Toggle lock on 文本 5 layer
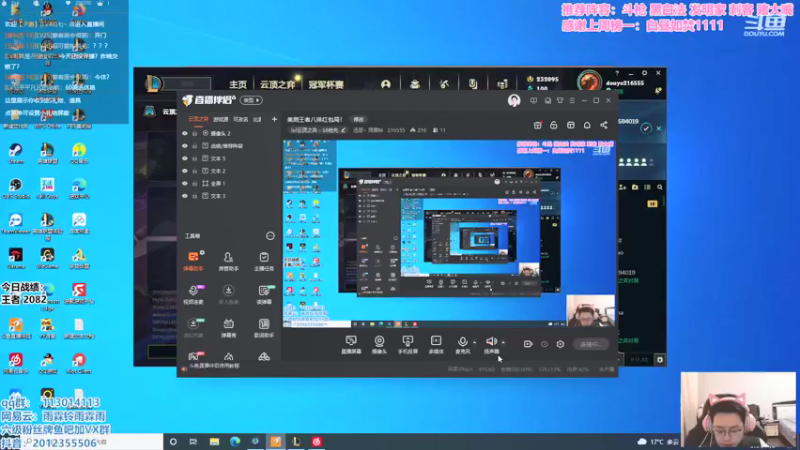This screenshot has height=450, width=800. click(x=194, y=158)
